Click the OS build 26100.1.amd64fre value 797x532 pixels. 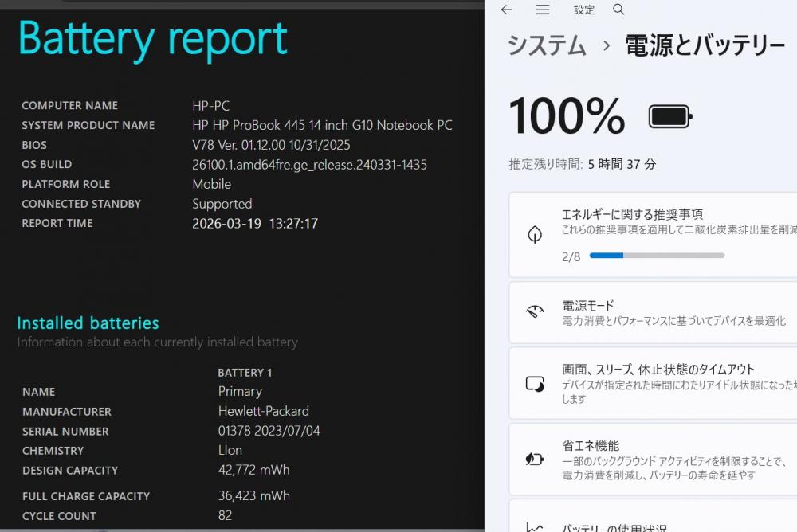tap(309, 165)
